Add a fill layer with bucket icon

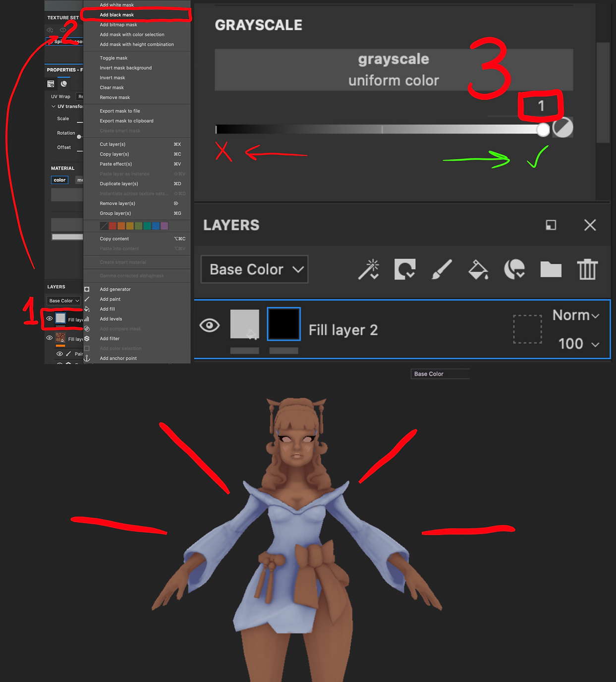click(x=478, y=270)
